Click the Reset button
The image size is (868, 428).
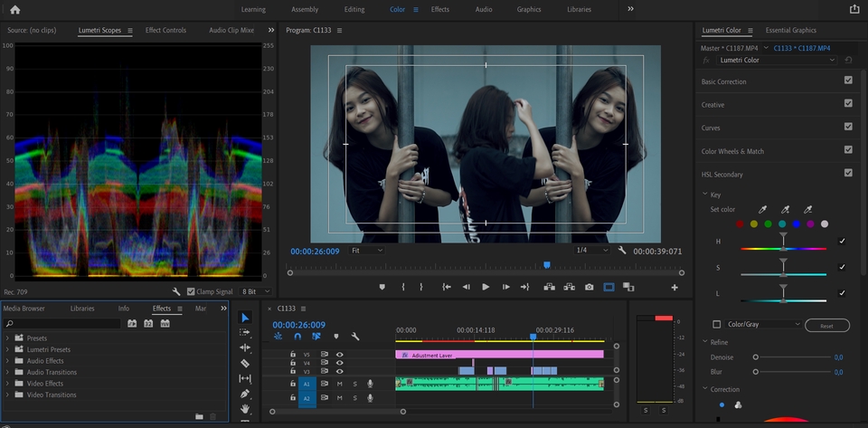[x=826, y=326]
